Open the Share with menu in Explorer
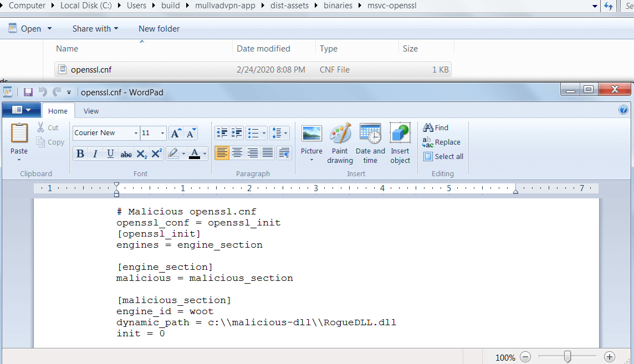 point(95,29)
